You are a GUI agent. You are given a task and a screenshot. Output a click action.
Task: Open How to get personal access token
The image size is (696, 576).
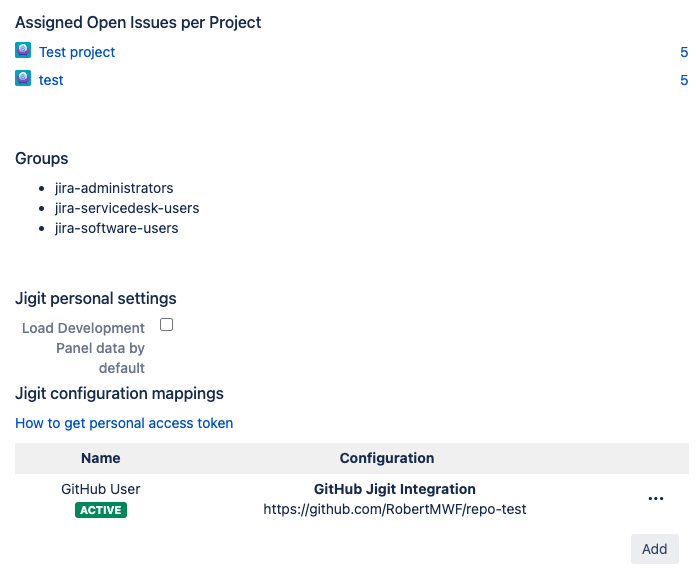pos(124,423)
